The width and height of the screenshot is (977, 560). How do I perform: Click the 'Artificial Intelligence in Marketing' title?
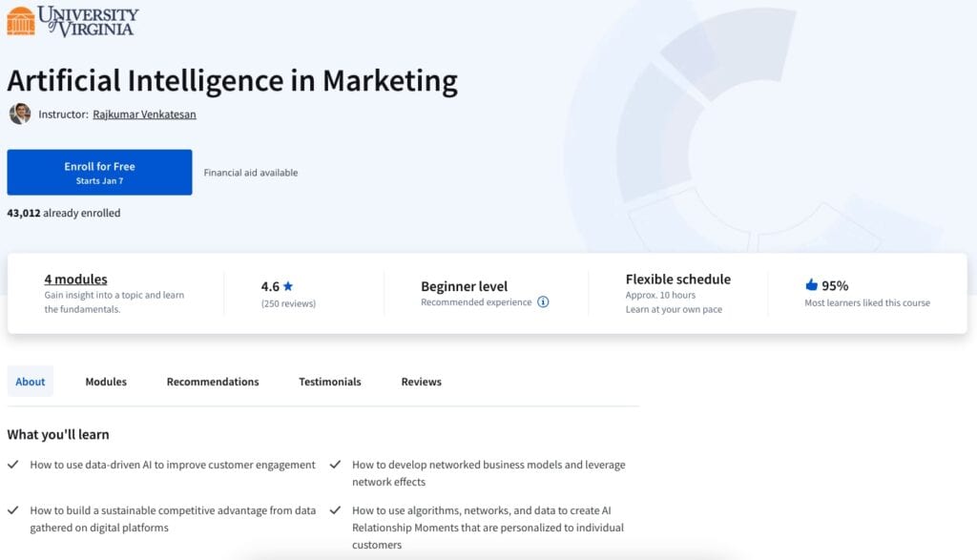tap(233, 82)
